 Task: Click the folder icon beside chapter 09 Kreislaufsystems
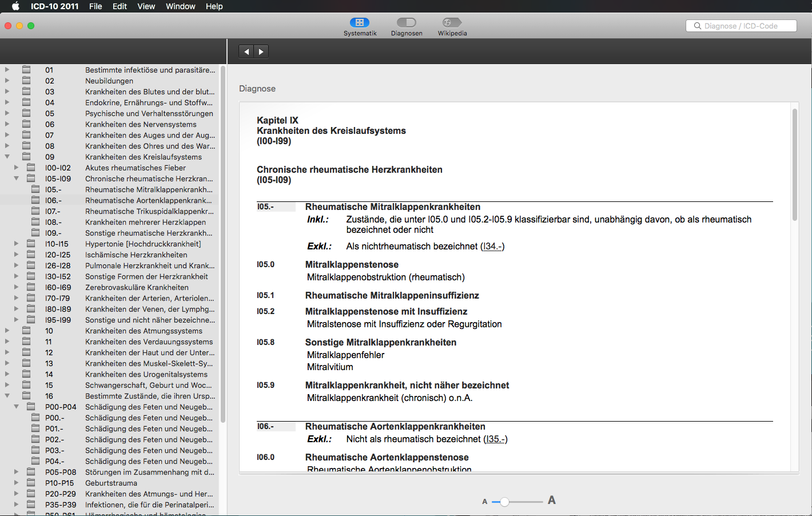[26, 156]
